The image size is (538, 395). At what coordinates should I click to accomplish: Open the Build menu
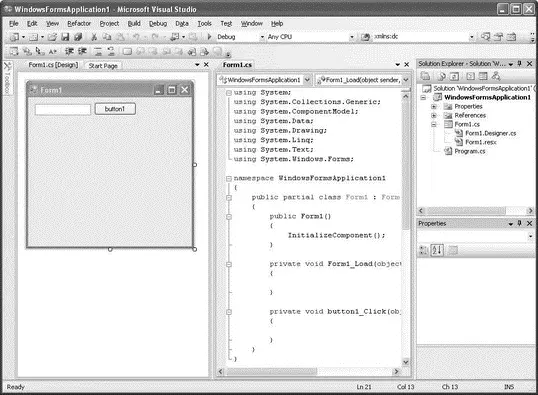(x=134, y=23)
